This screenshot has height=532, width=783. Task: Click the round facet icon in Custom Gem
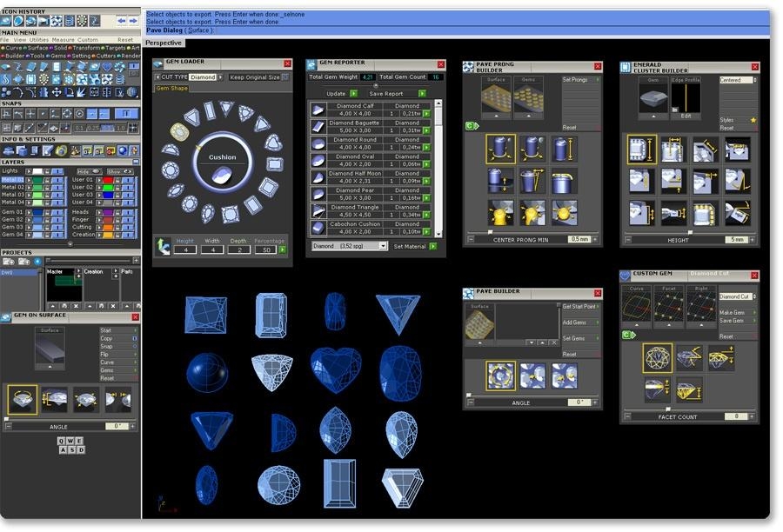(657, 357)
